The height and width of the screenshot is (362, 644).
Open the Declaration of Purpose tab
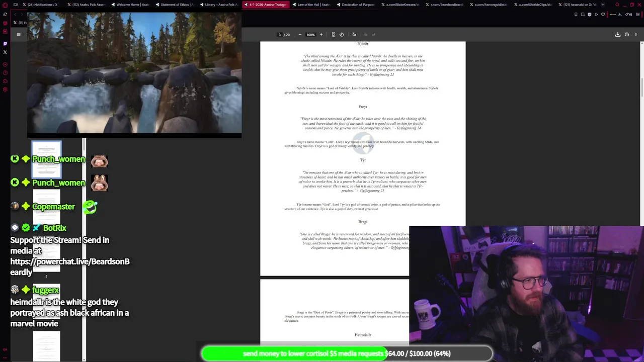click(x=355, y=5)
